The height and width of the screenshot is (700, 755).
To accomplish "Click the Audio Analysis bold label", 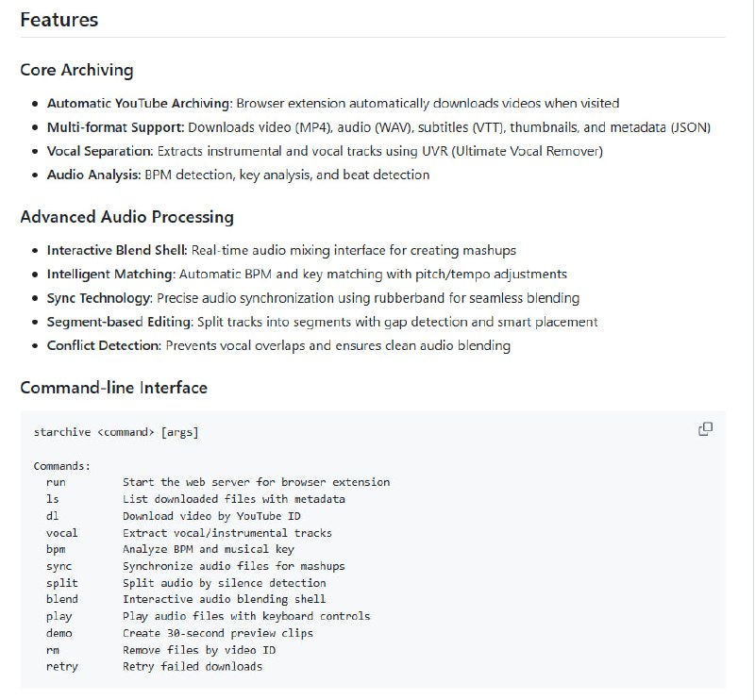I will 93,175.
